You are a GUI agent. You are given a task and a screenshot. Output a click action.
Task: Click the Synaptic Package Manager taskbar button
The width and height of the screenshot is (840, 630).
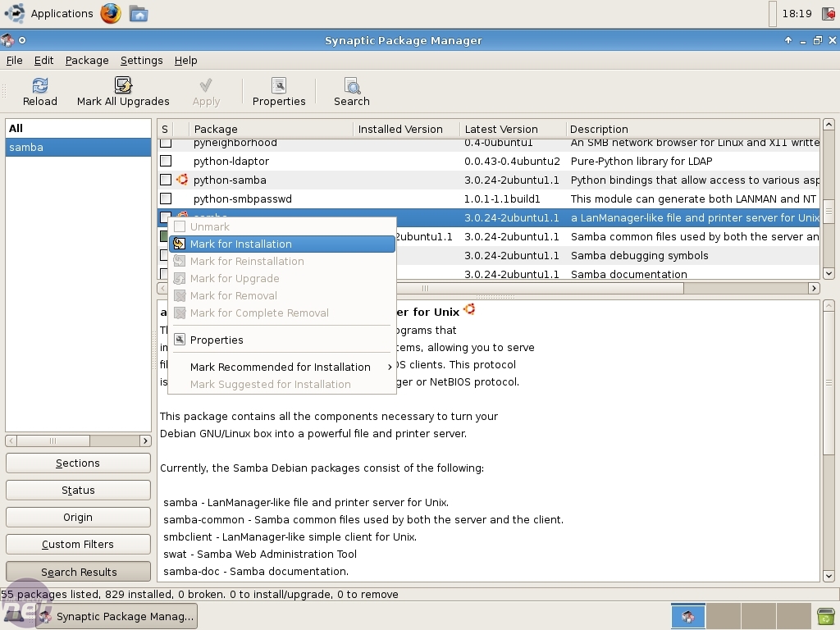[x=116, y=617]
